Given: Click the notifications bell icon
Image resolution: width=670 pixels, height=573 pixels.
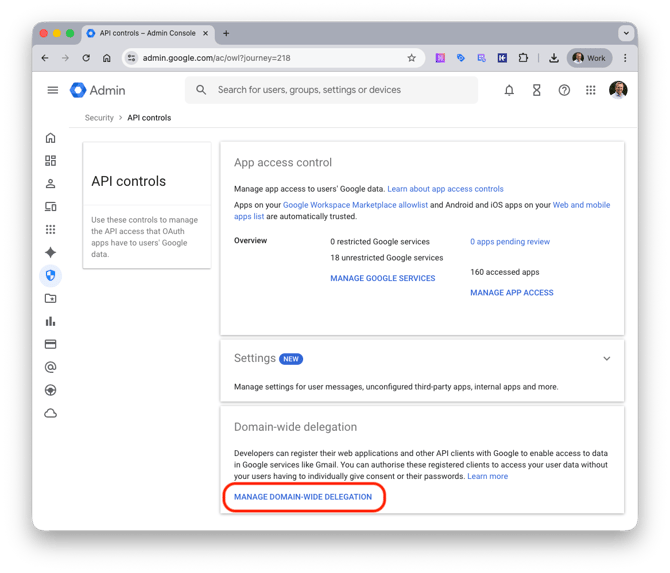Looking at the screenshot, I should tap(509, 90).
